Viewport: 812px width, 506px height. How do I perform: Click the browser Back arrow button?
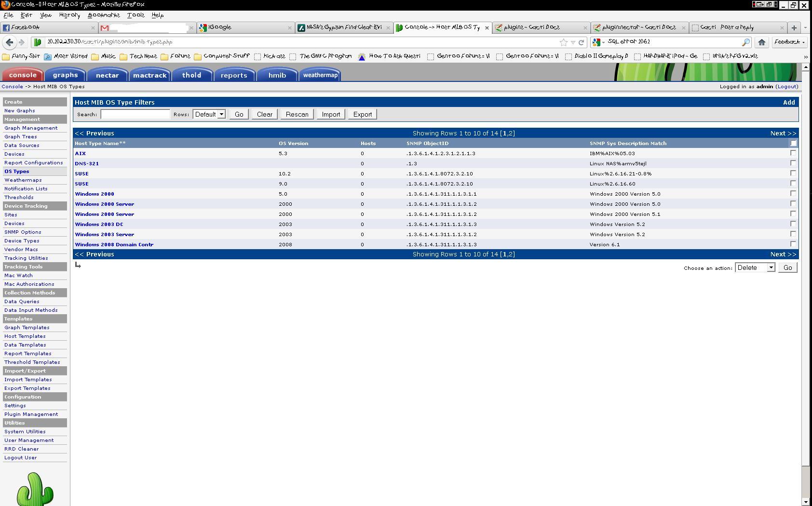[x=9, y=42]
